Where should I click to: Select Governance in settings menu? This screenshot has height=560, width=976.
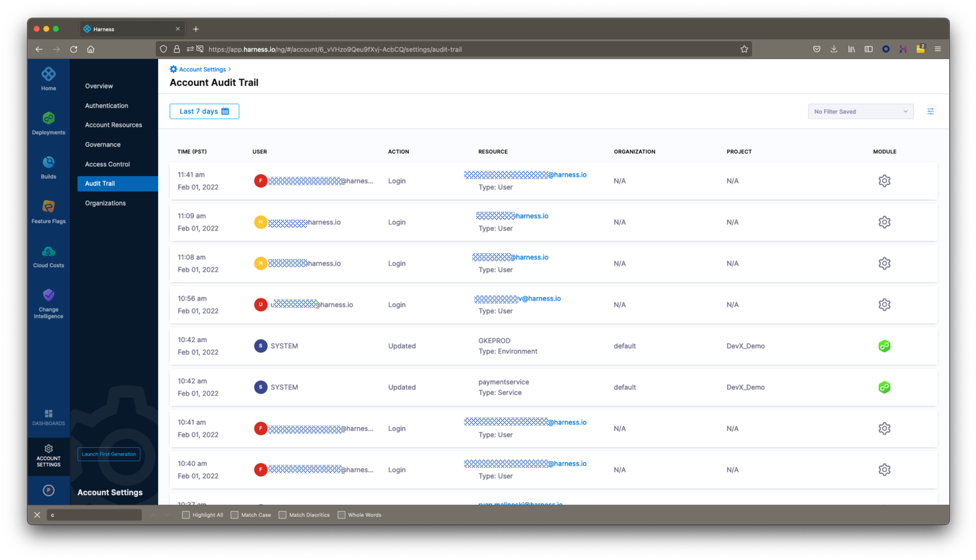click(103, 144)
